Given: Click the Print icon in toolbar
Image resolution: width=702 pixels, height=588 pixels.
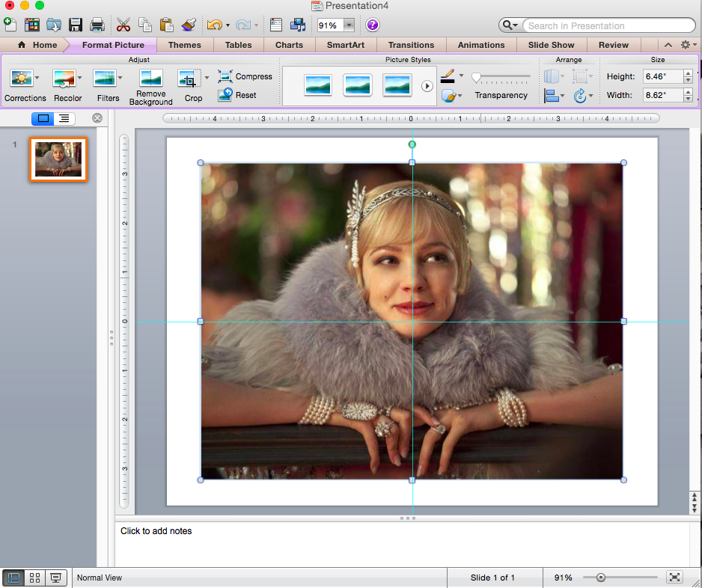Looking at the screenshot, I should (x=97, y=25).
